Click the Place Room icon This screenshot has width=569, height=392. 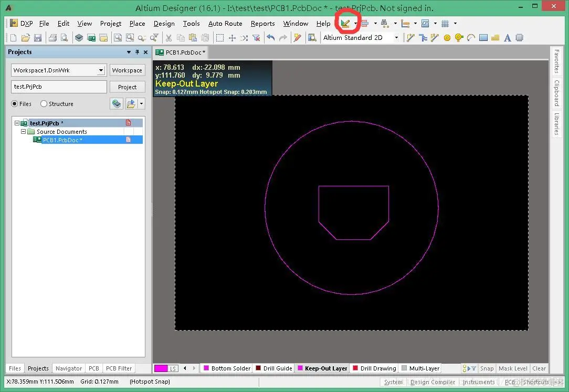pyautogui.click(x=425, y=24)
